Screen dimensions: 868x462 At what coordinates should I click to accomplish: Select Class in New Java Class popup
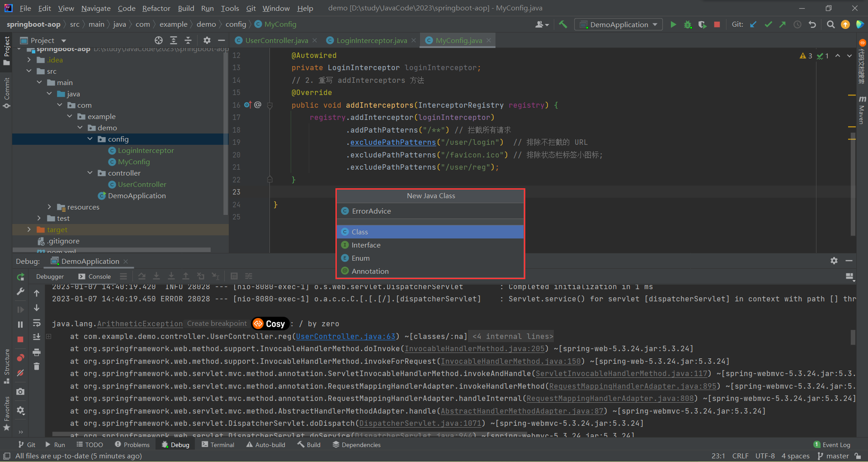point(430,232)
